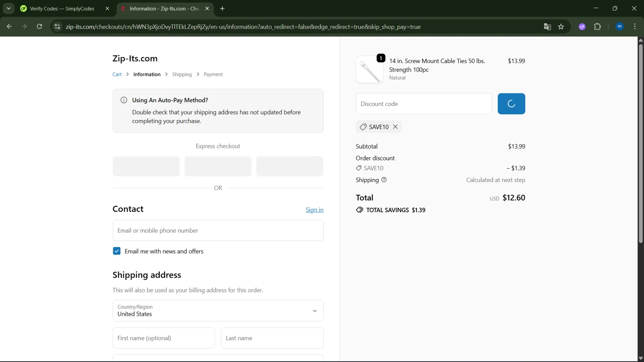Open the Shipping help question icon
Viewport: 644px width, 362px height.
384,180
